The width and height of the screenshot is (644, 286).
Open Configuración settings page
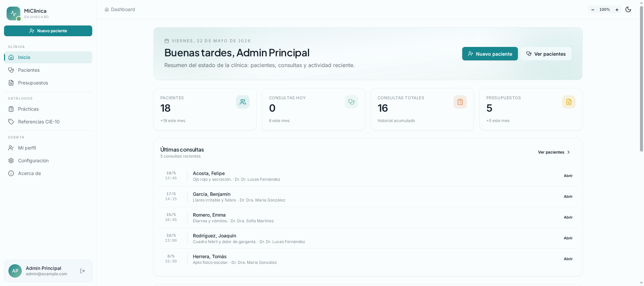48,161
